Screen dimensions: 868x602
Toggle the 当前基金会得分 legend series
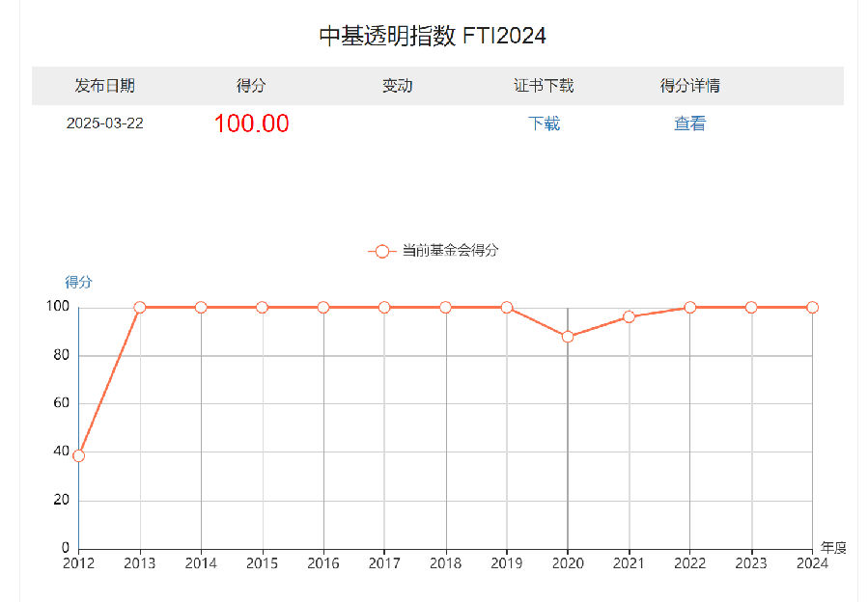tap(434, 251)
